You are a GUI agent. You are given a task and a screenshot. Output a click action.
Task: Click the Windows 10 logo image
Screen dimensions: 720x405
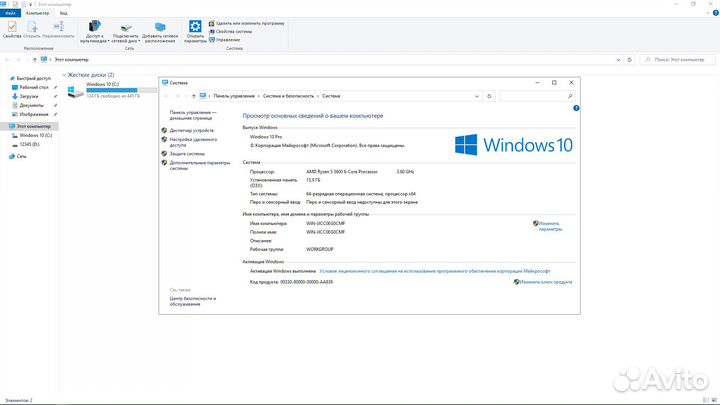click(x=514, y=145)
